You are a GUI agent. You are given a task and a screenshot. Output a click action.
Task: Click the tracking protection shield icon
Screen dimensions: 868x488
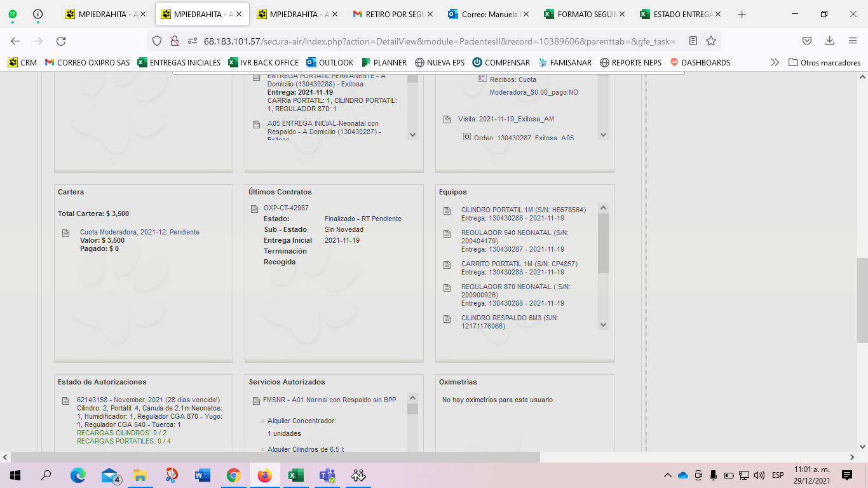(157, 41)
